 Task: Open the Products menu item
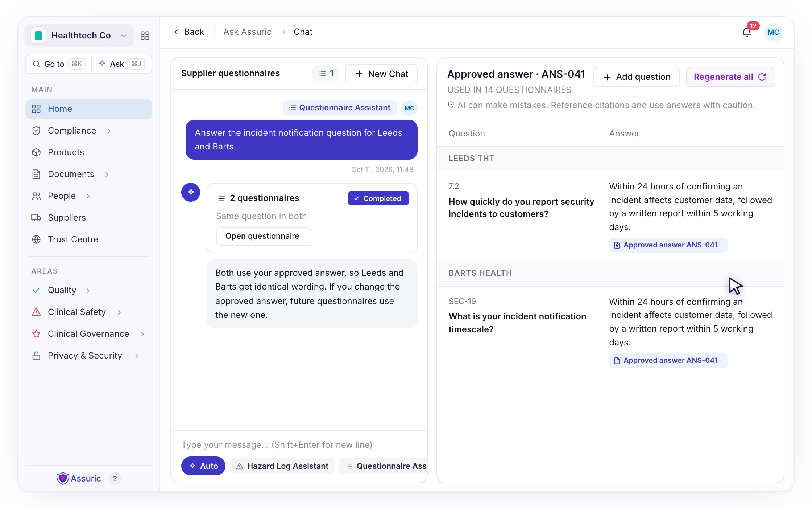point(89,152)
